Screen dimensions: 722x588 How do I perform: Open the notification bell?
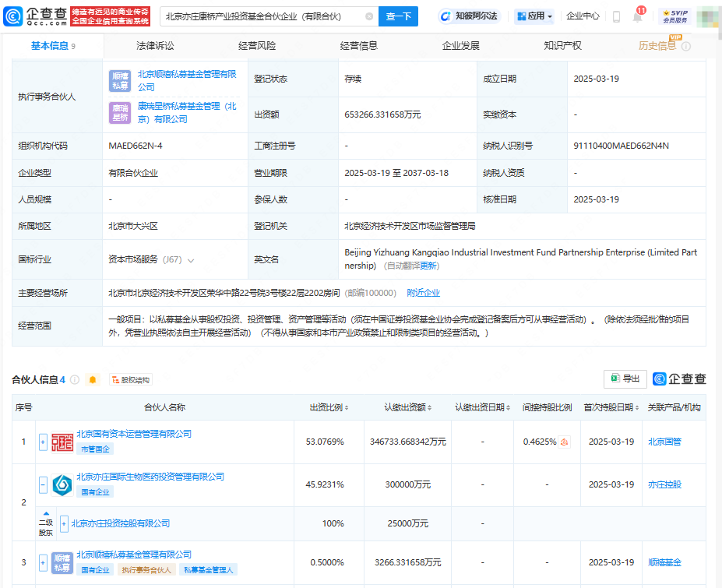(637, 17)
